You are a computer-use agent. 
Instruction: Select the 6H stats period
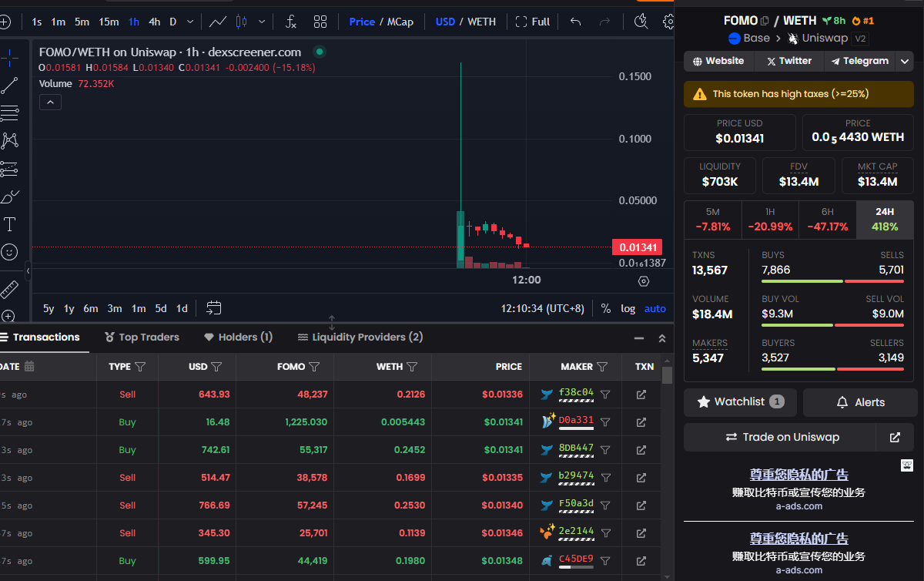point(828,220)
